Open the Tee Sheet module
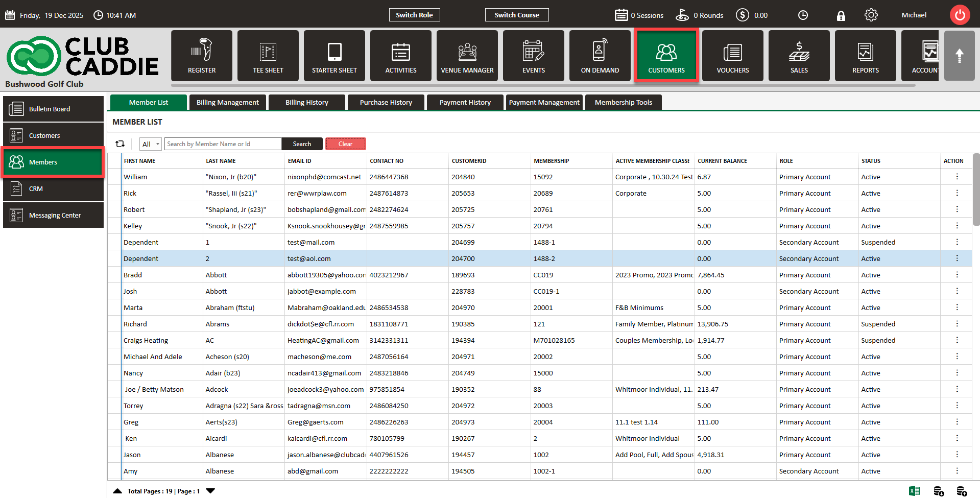This screenshot has height=498, width=980. (x=268, y=56)
